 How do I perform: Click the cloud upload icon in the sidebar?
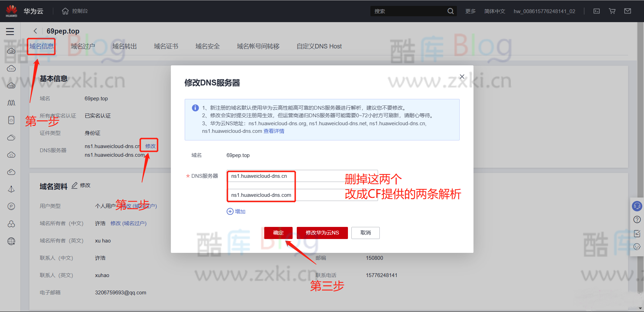tap(11, 155)
